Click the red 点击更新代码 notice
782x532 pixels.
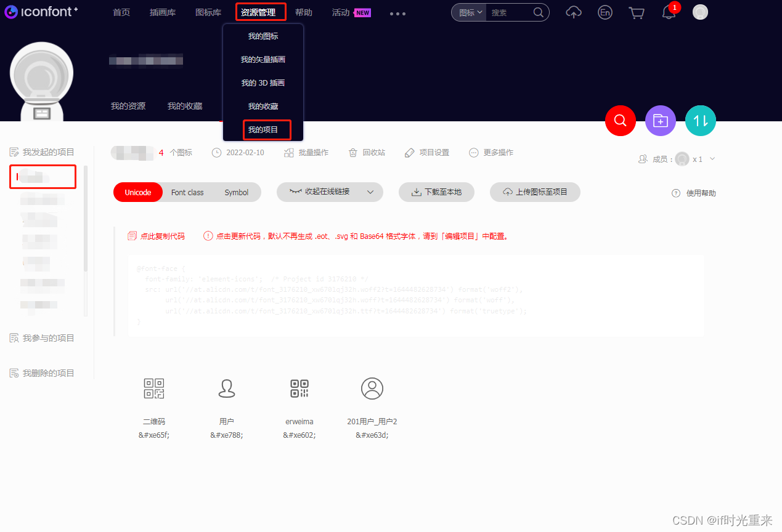[x=362, y=236]
